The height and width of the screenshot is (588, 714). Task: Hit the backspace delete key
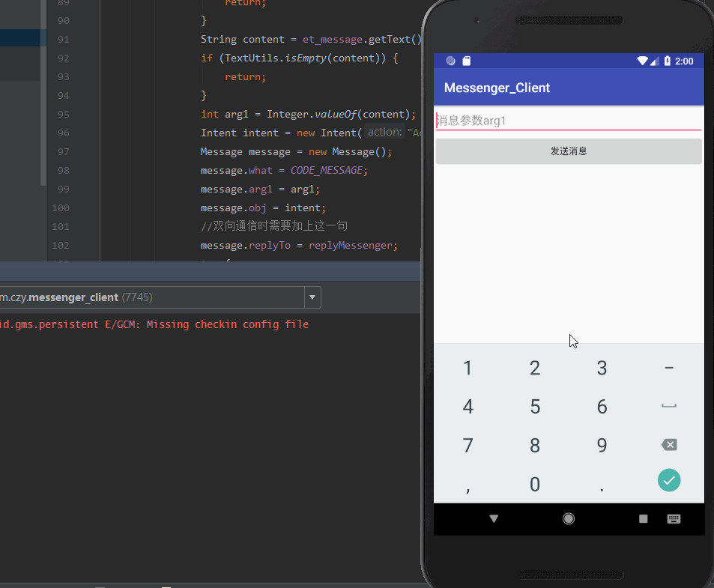click(x=669, y=445)
